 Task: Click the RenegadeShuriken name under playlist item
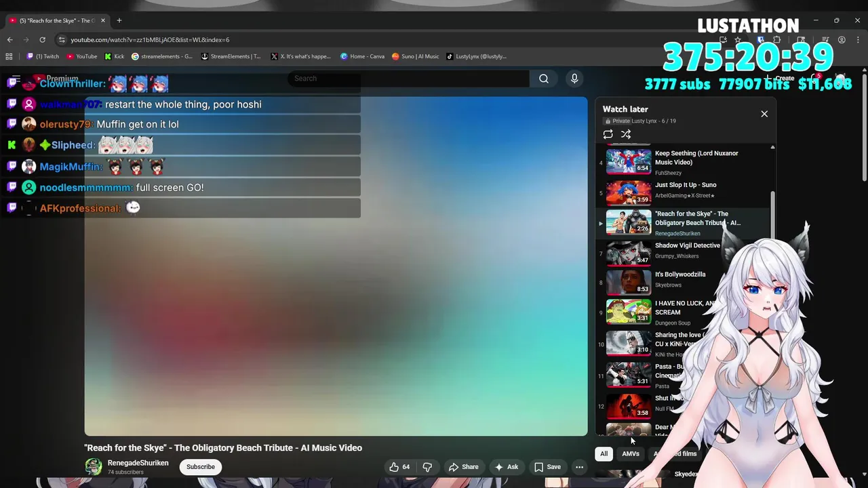point(677,234)
